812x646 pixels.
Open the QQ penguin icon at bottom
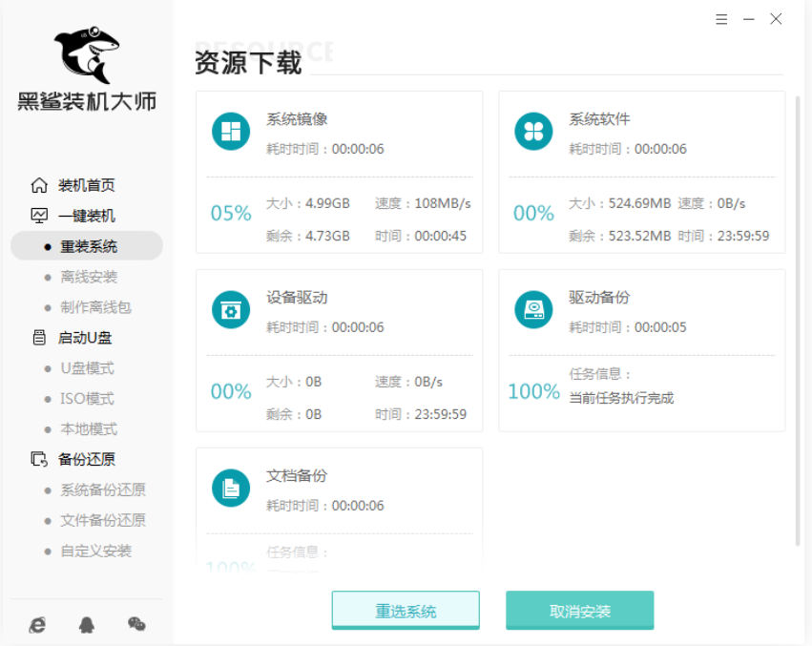(x=87, y=624)
